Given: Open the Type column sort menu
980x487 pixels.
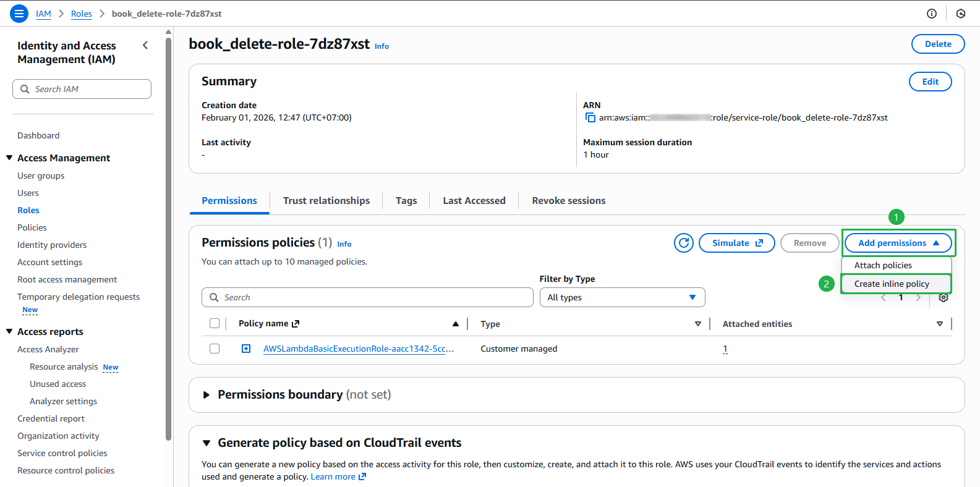Looking at the screenshot, I should (698, 324).
